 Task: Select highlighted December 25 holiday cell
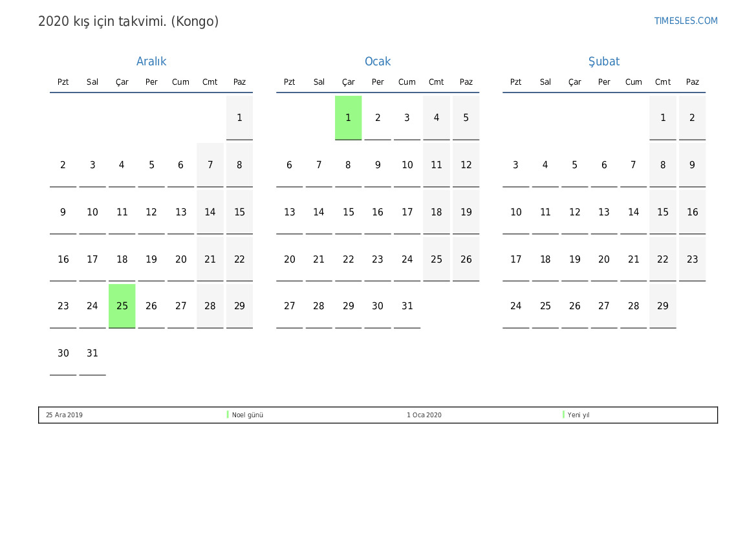[122, 306]
